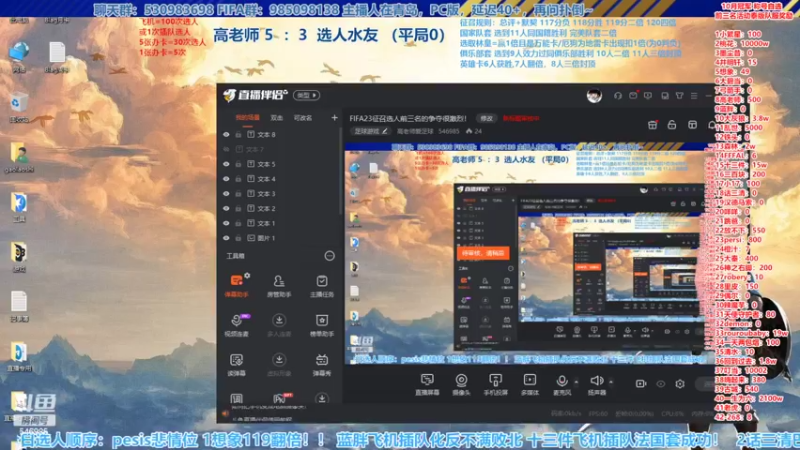This screenshot has height=450, width=800.
Task: Open the mail messages icon
Action: tap(633, 95)
